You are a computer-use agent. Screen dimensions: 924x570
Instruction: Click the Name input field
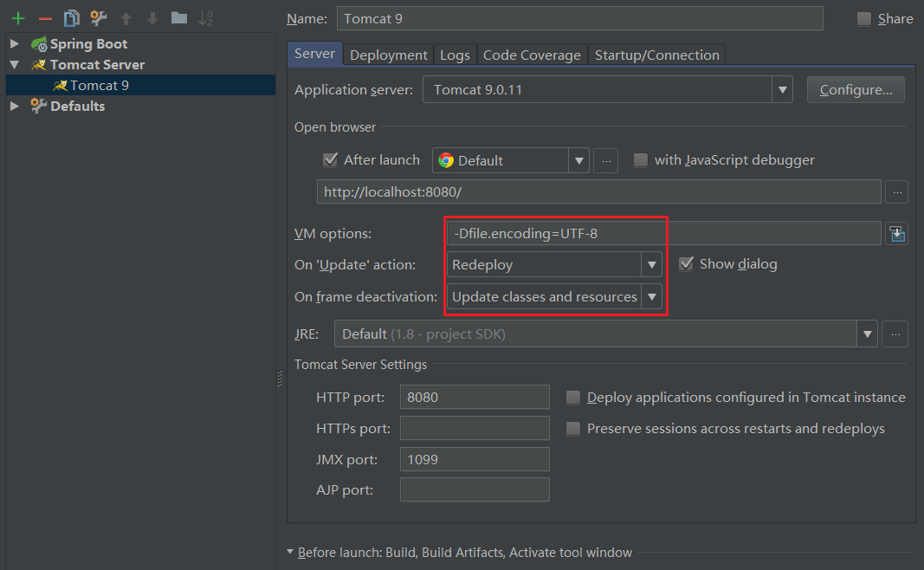(x=580, y=18)
